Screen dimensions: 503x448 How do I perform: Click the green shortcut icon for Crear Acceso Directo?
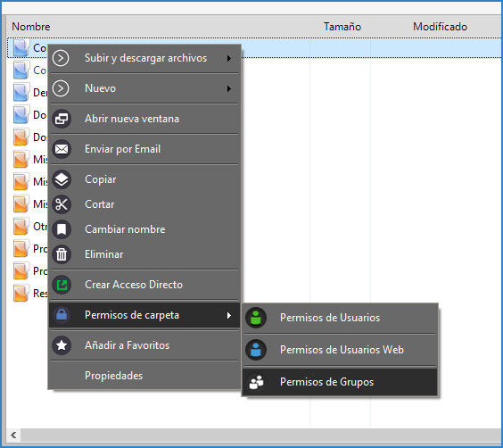(x=62, y=285)
